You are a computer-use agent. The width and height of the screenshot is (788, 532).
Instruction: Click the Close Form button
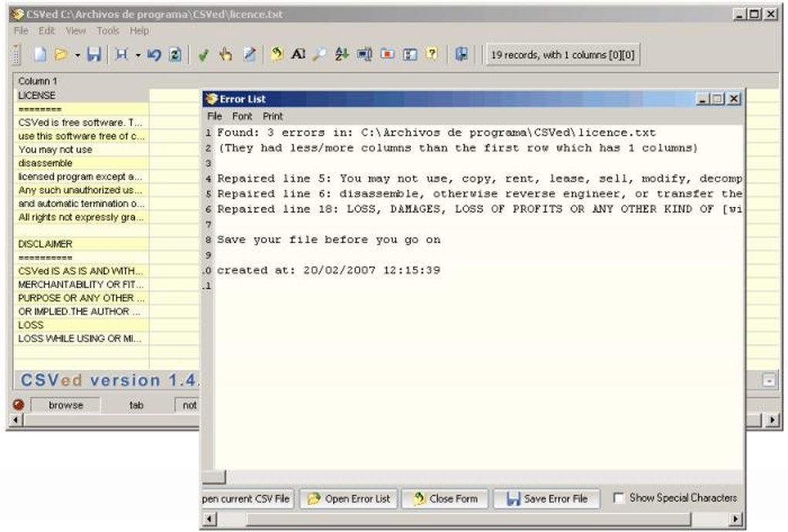(x=445, y=499)
